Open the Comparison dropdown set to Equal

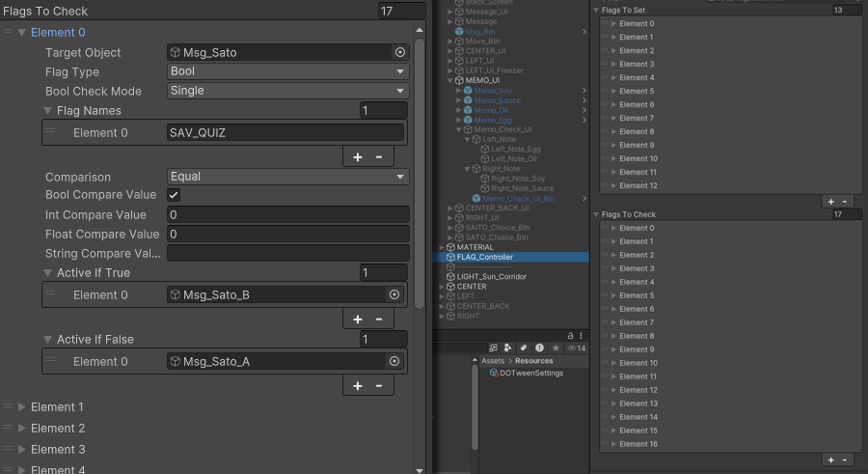(287, 177)
